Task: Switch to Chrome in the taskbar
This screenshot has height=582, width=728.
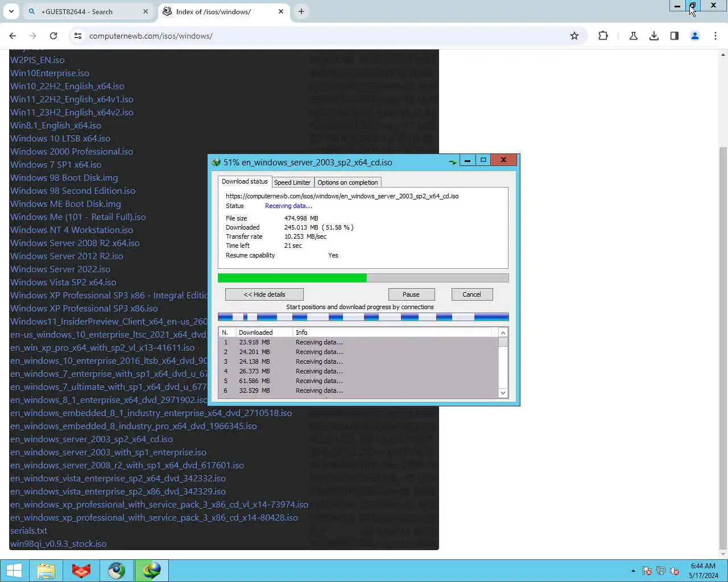Action: (117, 571)
